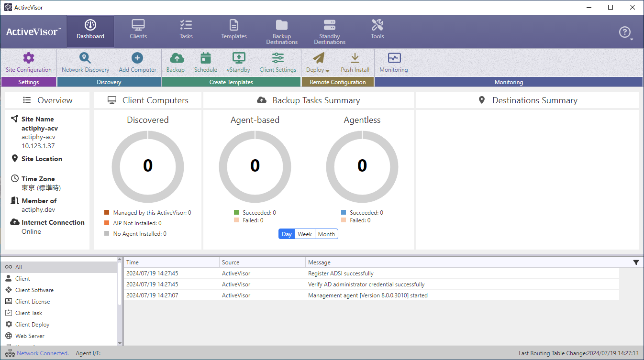
Task: Select the Week range button
Action: click(x=305, y=234)
